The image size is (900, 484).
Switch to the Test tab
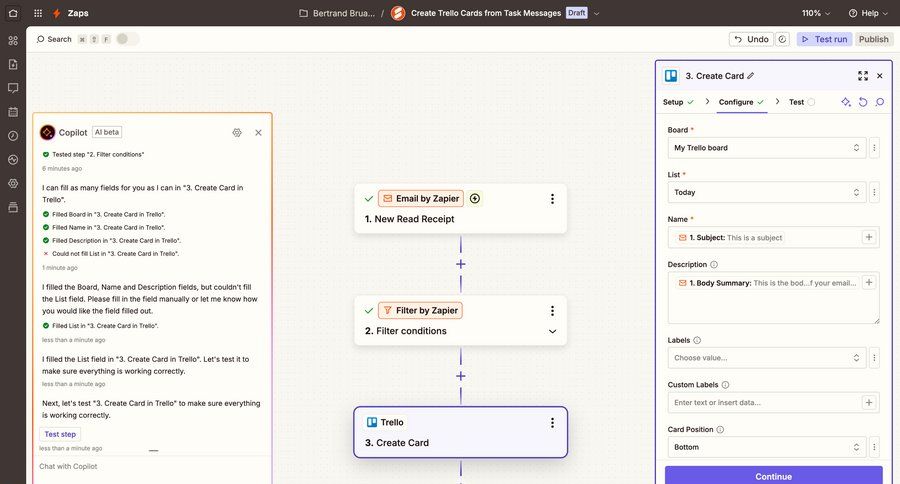point(802,102)
